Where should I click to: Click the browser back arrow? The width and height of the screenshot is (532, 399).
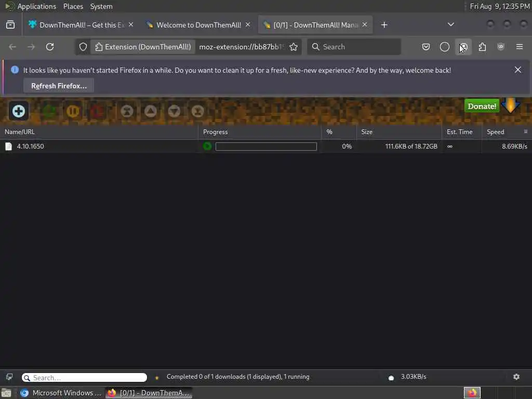(x=12, y=47)
